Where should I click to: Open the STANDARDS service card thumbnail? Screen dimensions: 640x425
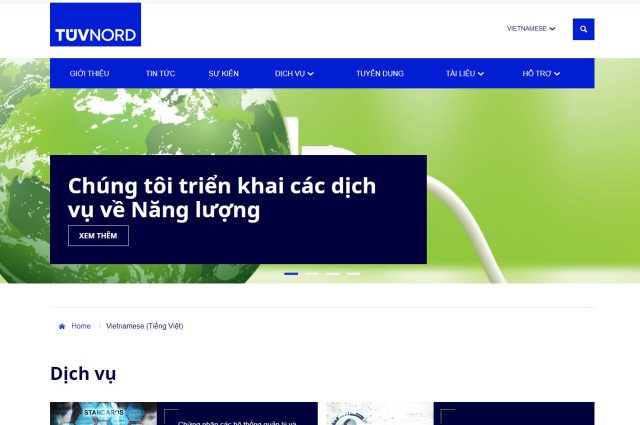pos(103,414)
